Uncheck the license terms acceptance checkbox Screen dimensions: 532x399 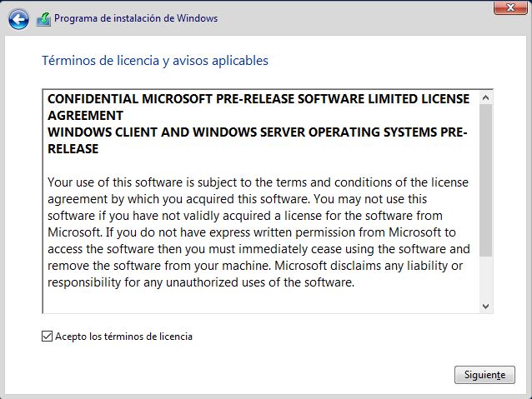click(46, 337)
